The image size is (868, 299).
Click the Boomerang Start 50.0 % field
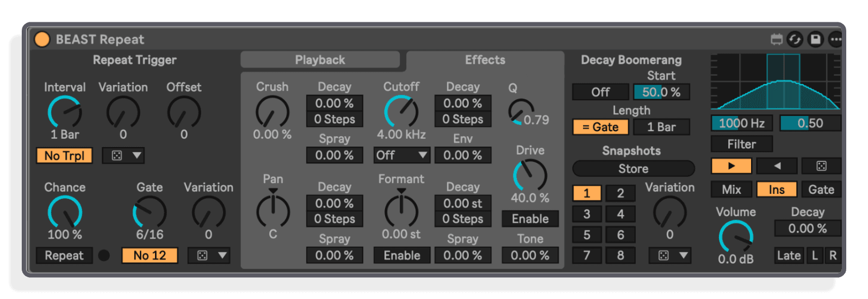pos(661,92)
